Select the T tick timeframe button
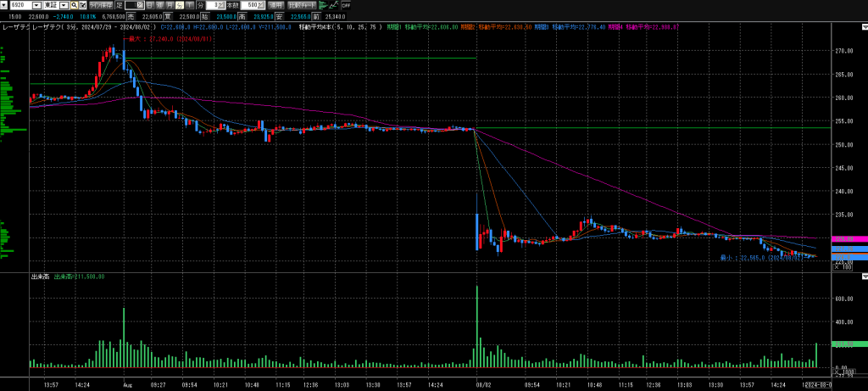This screenshot has width=868, height=391. tap(189, 5)
